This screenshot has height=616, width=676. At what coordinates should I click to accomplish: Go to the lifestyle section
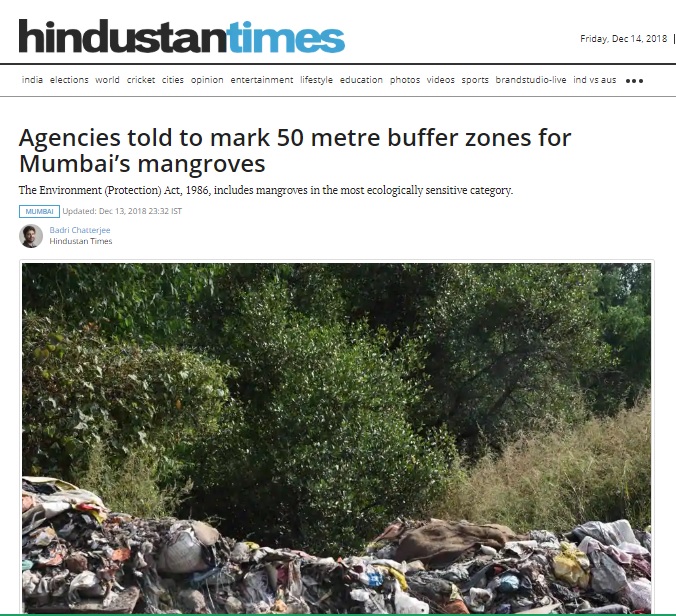[x=316, y=80]
